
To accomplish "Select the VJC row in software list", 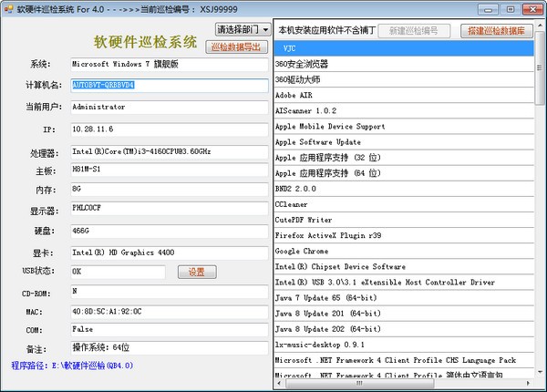I will coord(404,48).
